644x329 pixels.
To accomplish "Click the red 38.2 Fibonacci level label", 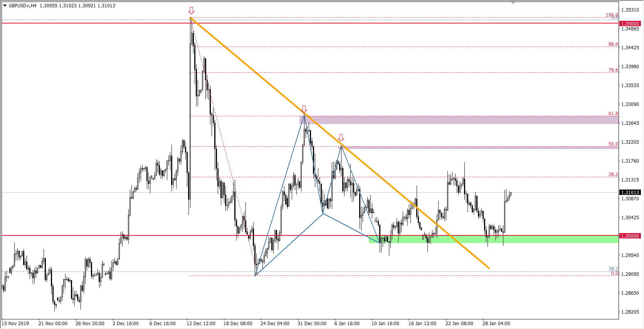I will coord(613,175).
